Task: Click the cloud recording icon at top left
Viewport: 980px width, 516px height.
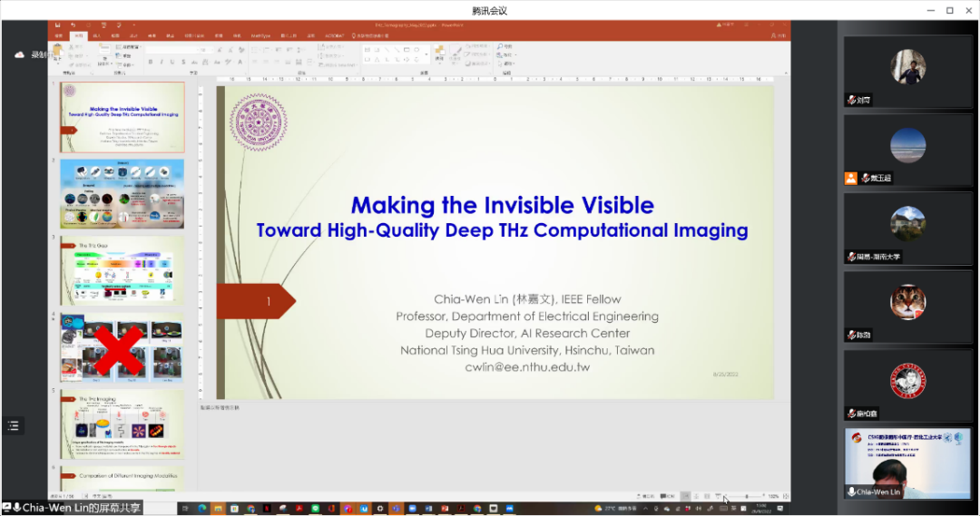Action: (x=20, y=54)
